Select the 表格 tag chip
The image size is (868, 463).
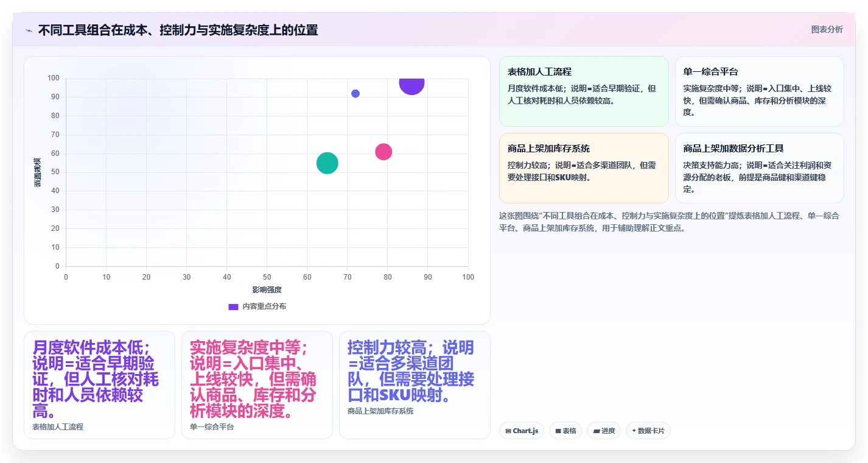[565, 431]
